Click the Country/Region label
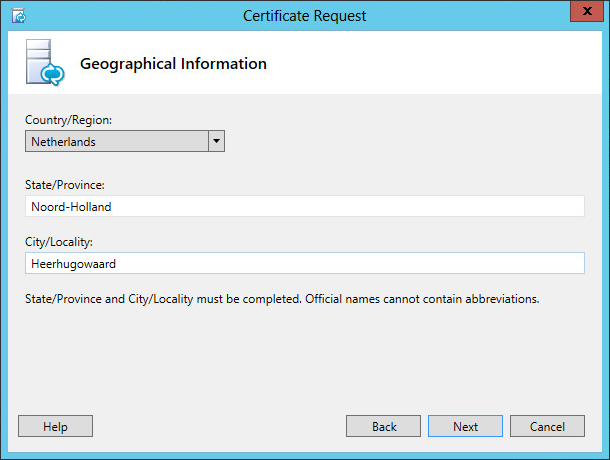610x460 pixels. 68,120
